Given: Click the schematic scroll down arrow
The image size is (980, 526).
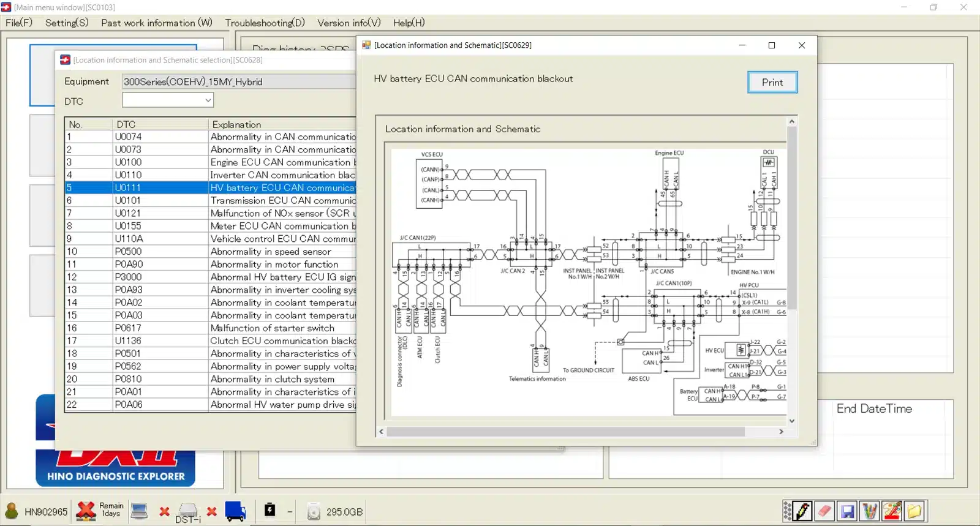Looking at the screenshot, I should coord(792,421).
